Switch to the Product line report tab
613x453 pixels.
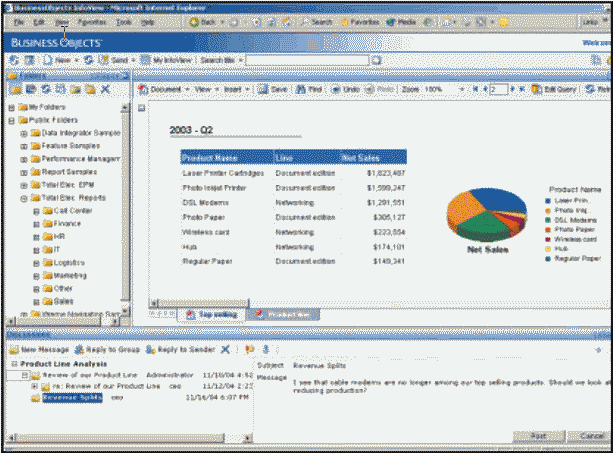click(x=283, y=315)
